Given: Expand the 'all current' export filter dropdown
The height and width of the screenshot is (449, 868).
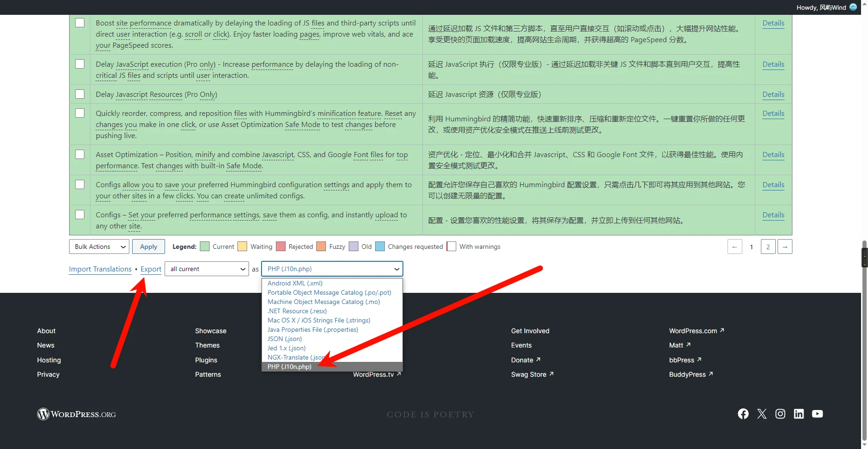Looking at the screenshot, I should (207, 269).
